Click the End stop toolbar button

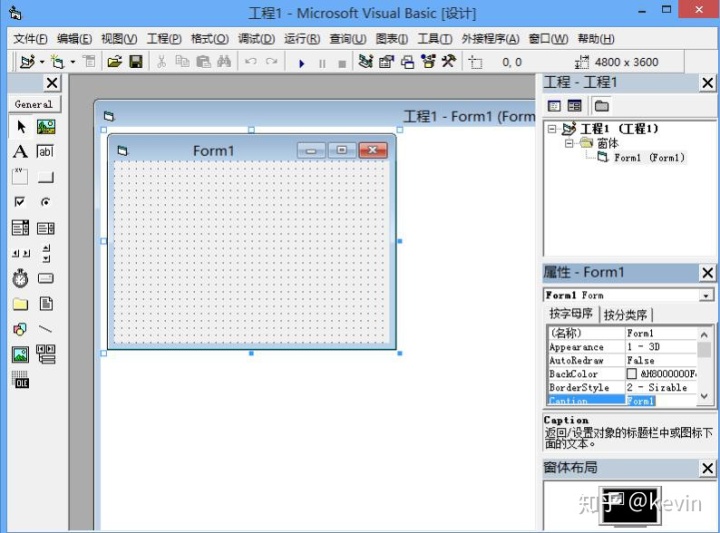(x=342, y=64)
